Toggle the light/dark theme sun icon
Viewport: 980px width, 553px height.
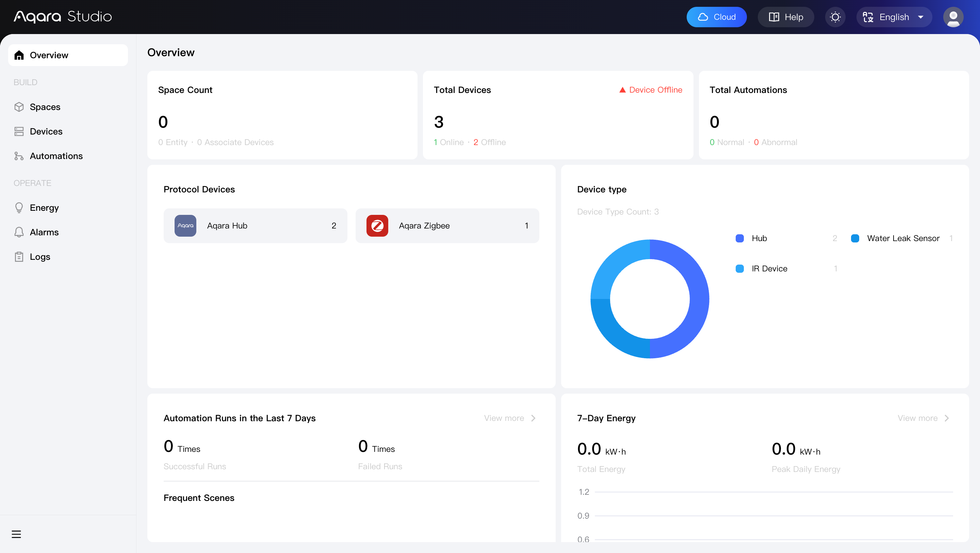pyautogui.click(x=835, y=17)
